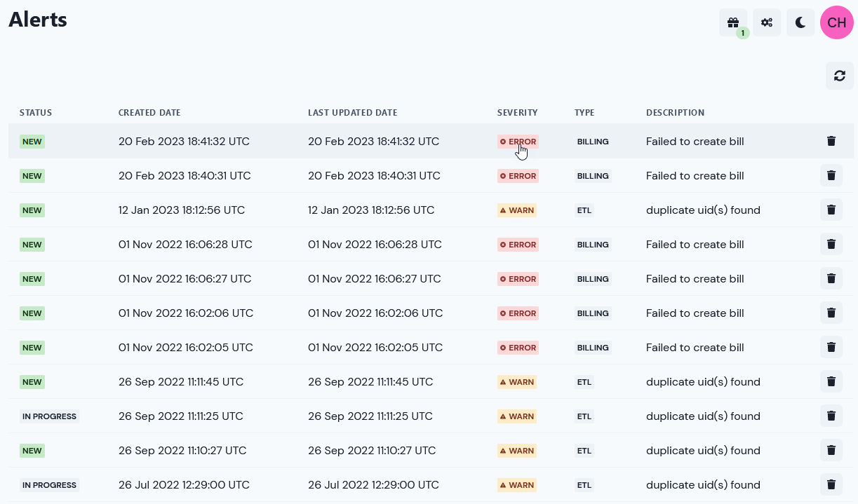Click NEW status of 26 Sep 11:10:27 alert
Screen dimensions: 858x504
click(x=32, y=451)
